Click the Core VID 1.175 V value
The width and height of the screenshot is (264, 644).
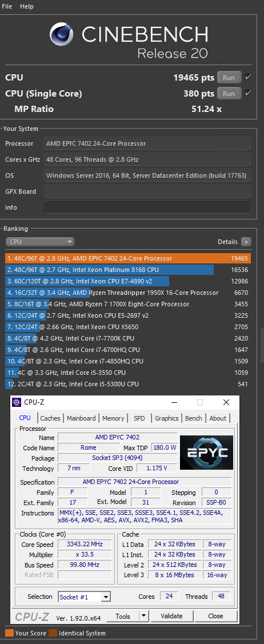pyautogui.click(x=157, y=469)
